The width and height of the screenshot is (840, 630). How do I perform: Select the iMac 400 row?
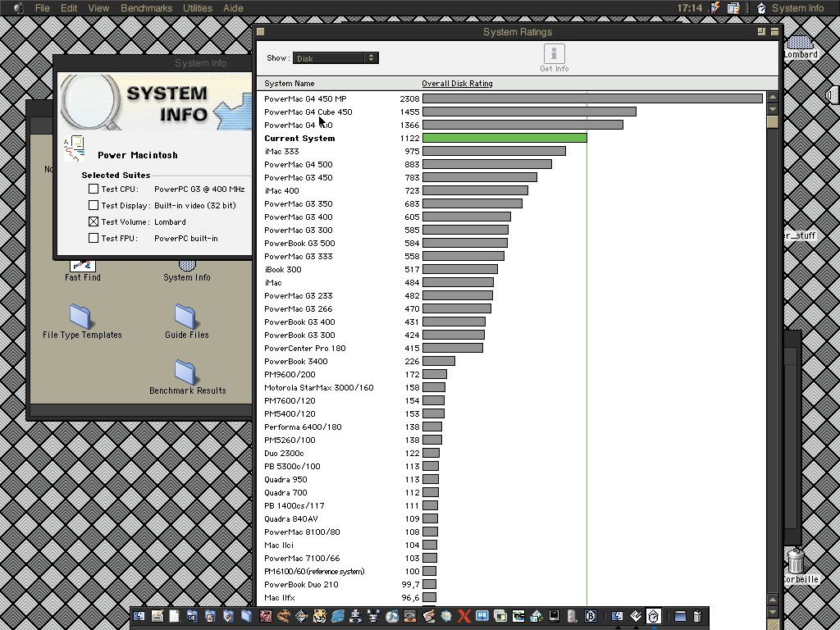coord(512,190)
